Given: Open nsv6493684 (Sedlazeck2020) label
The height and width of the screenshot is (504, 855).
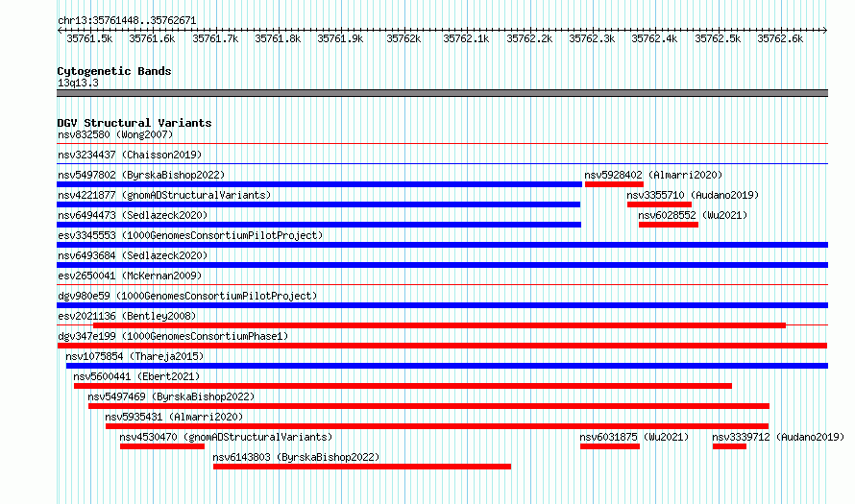Looking at the screenshot, I should 133,255.
